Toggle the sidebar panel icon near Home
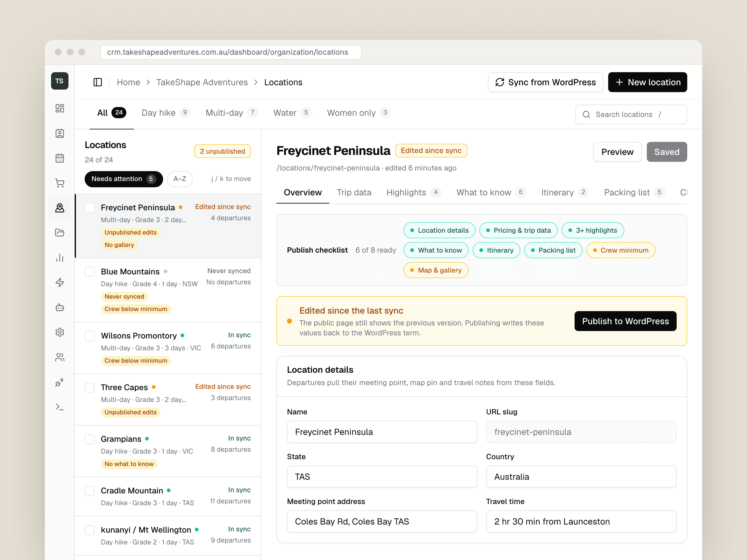This screenshot has width=747, height=560. 98,82
